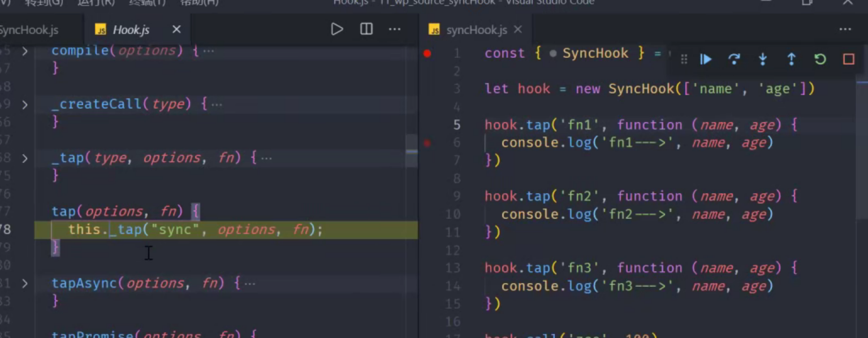This screenshot has height=338, width=868.
Task: Toggle the dimmed breakpoint on line 6
Action: click(x=427, y=143)
